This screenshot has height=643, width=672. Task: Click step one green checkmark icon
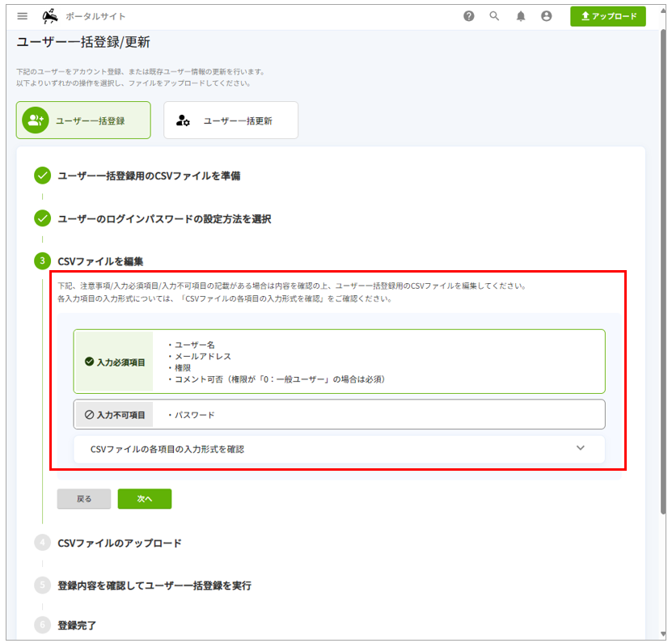(x=42, y=176)
